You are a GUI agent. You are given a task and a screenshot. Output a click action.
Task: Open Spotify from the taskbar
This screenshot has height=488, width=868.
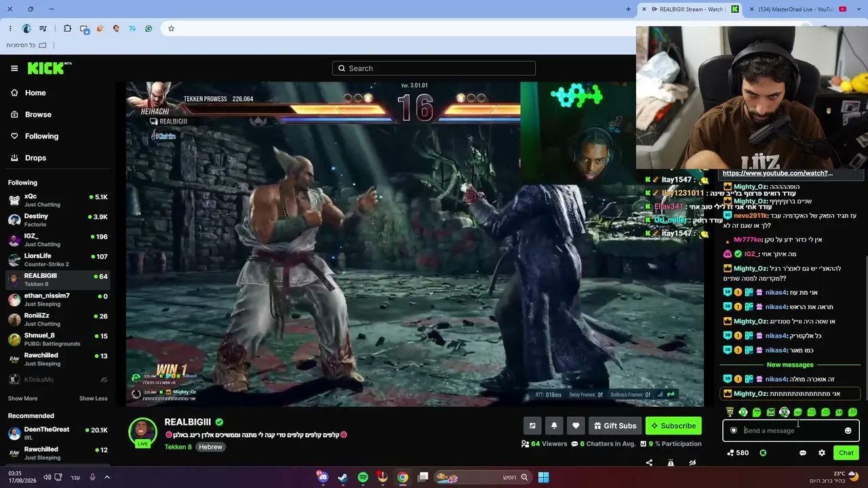363,477
